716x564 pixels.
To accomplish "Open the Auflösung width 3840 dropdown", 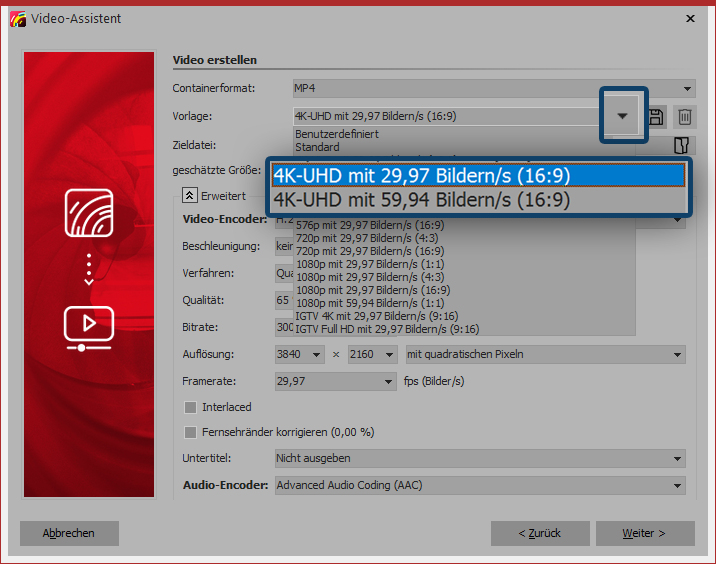I will tap(300, 355).
